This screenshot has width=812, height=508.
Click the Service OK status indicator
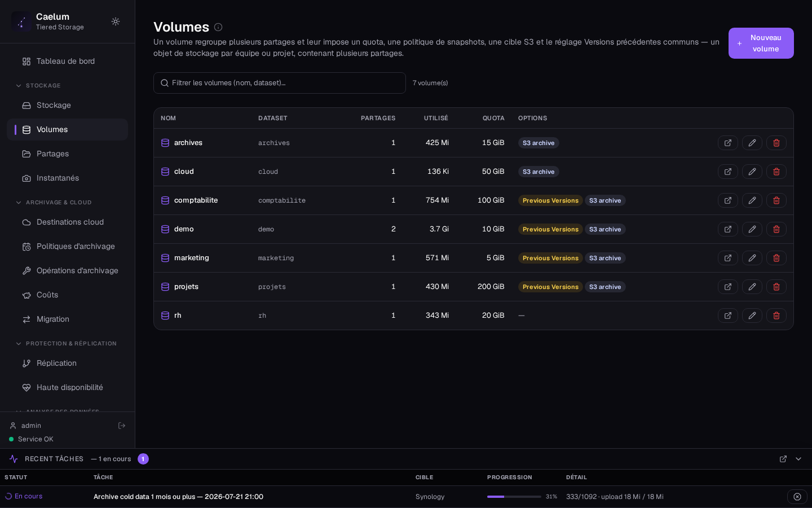point(31,439)
